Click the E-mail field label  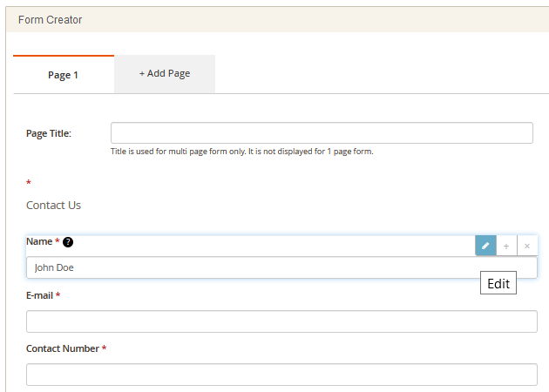coord(39,295)
